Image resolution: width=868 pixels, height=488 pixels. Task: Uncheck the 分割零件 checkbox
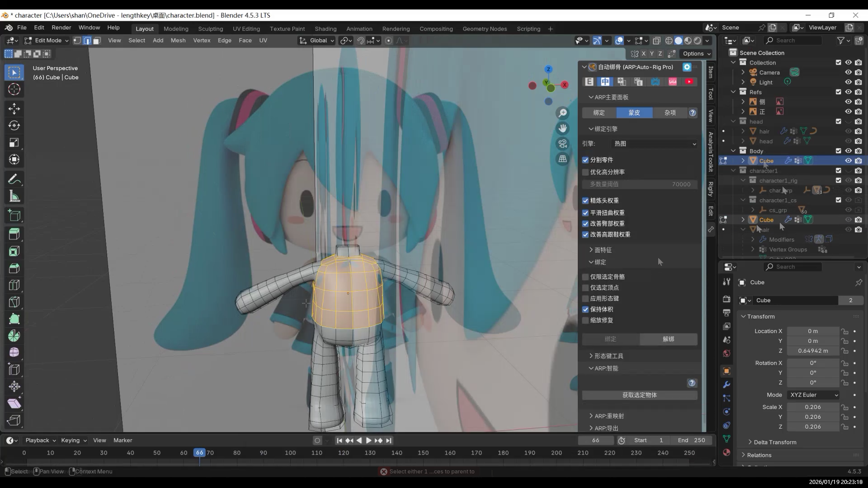pyautogui.click(x=585, y=160)
